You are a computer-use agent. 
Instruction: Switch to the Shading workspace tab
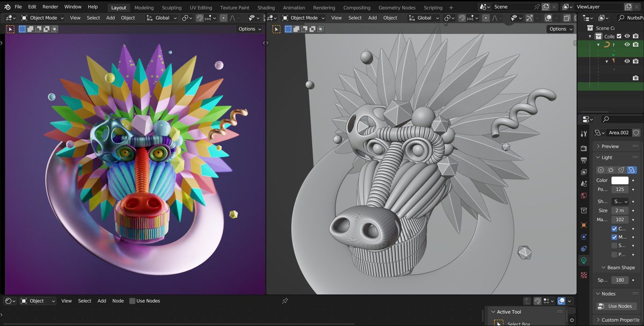click(x=266, y=8)
